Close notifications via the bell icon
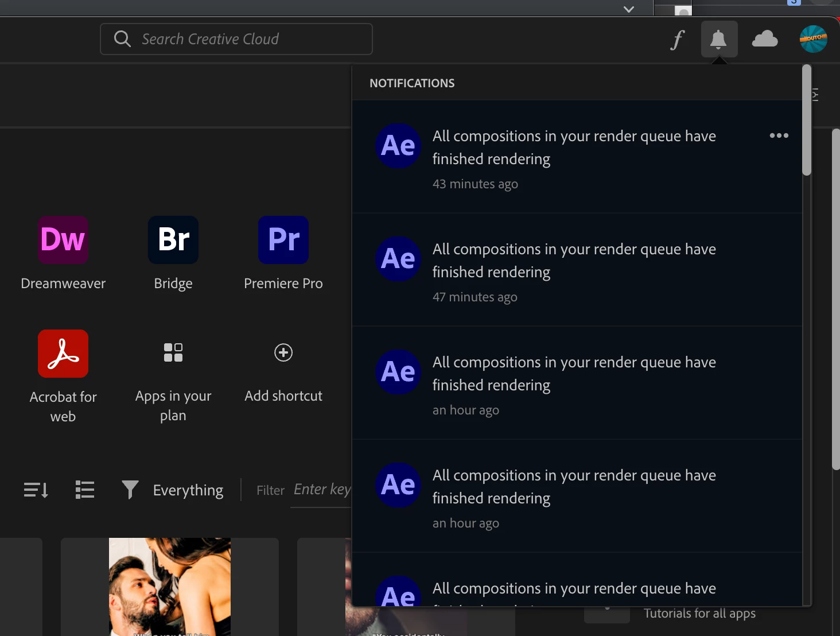The height and width of the screenshot is (636, 840). point(719,39)
